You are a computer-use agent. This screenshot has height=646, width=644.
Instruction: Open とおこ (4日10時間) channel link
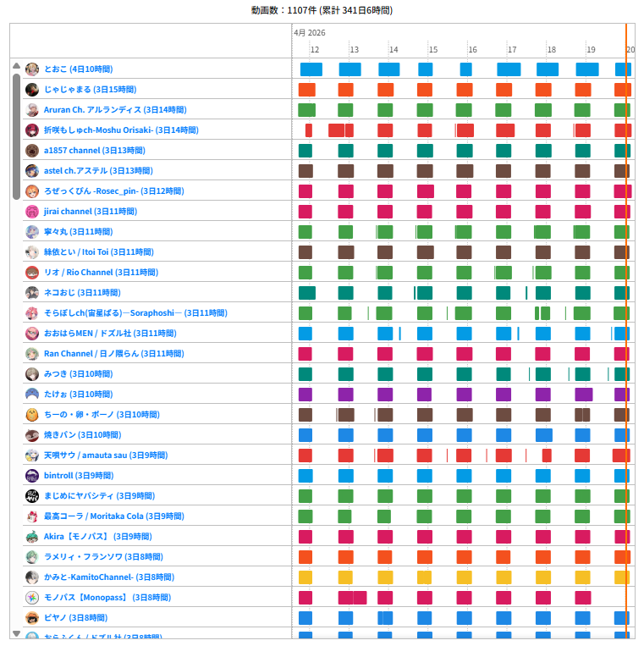[x=78, y=69]
